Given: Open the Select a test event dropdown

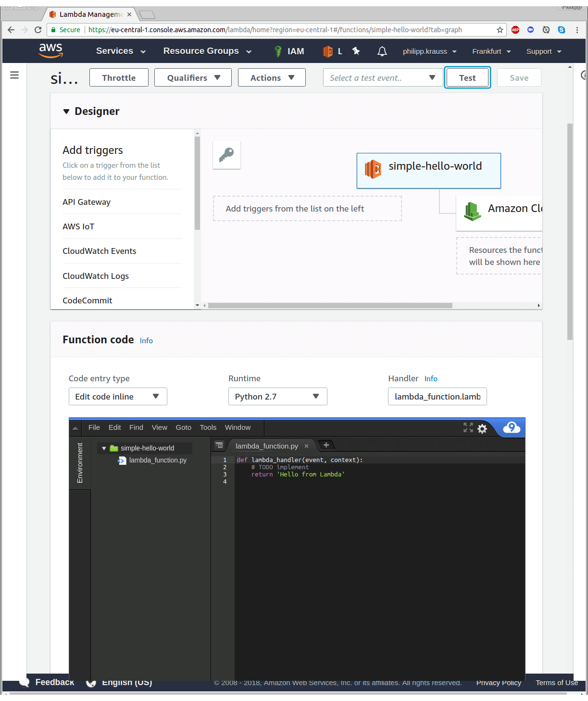Looking at the screenshot, I should 382,78.
